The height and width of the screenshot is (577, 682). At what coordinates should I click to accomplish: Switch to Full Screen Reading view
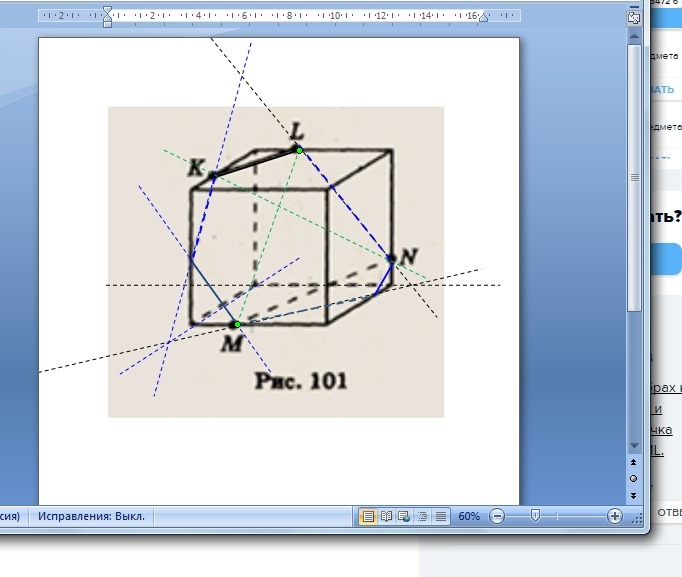(386, 517)
